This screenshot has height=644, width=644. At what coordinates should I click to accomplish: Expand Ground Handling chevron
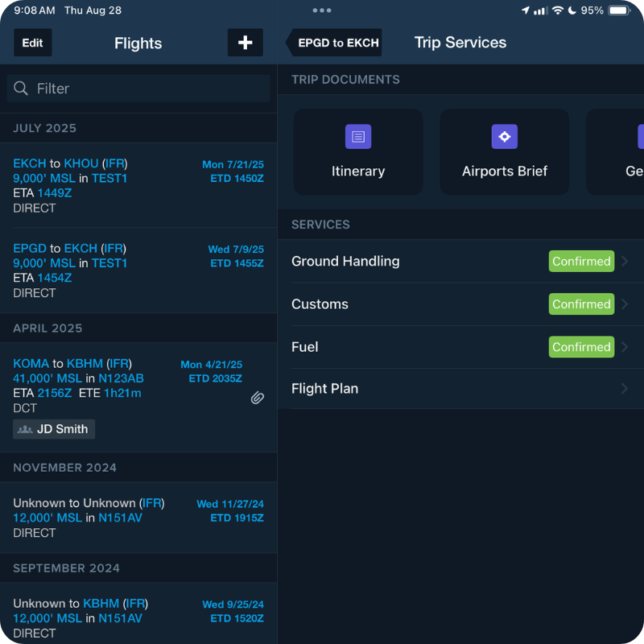click(625, 262)
